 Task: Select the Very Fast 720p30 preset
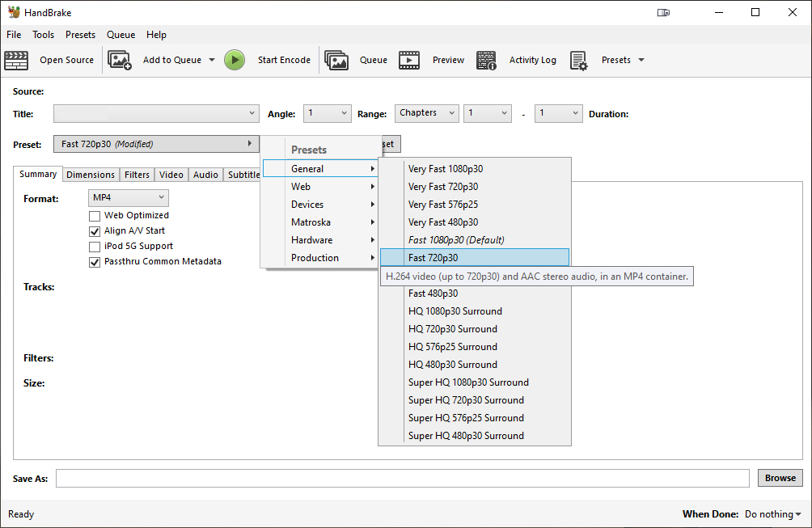pyautogui.click(x=475, y=186)
